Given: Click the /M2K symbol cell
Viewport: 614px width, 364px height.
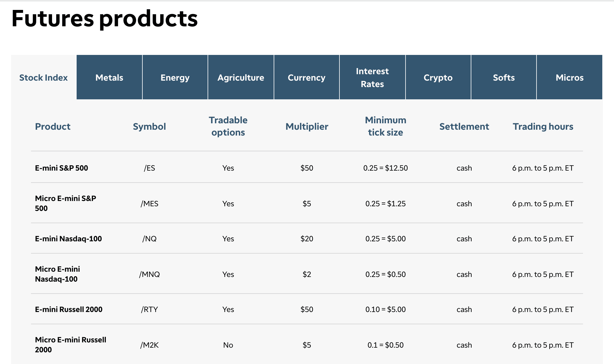Looking at the screenshot, I should (x=149, y=345).
